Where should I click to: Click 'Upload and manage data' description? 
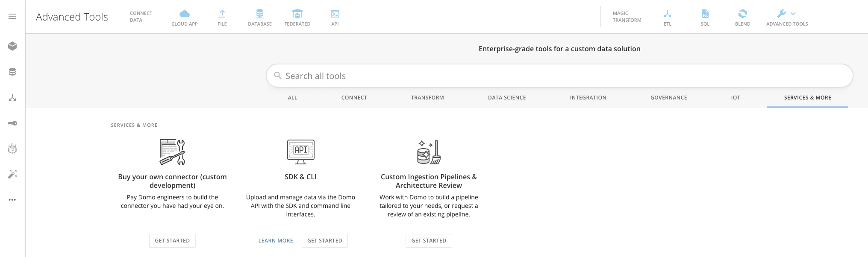tap(301, 206)
